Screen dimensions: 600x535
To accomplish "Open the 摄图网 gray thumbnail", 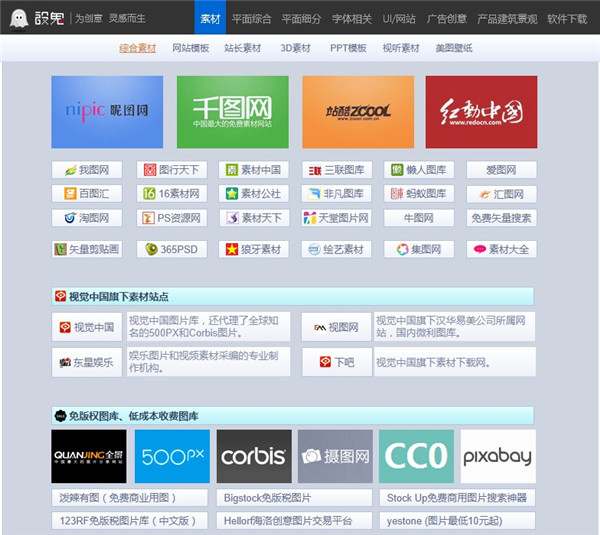I will (335, 456).
